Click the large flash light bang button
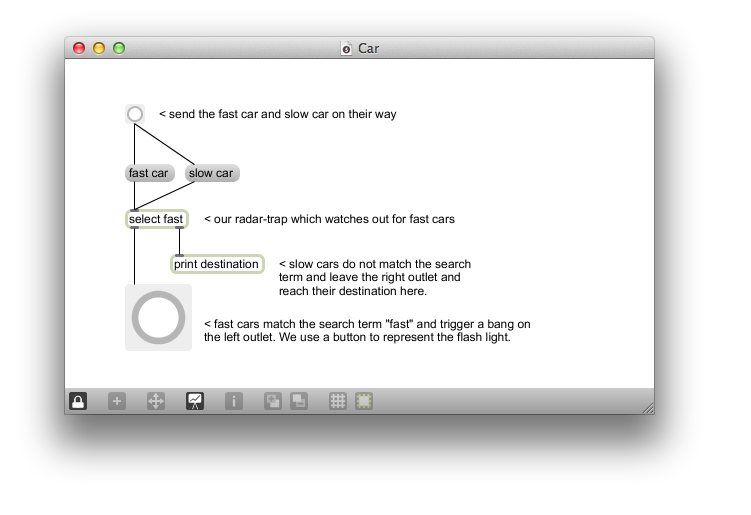 (159, 318)
